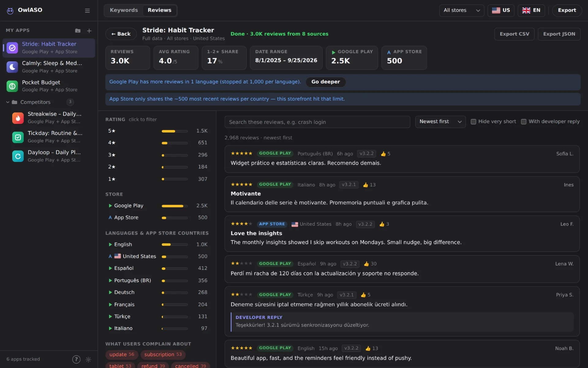Open the All stores dropdown

[462, 10]
